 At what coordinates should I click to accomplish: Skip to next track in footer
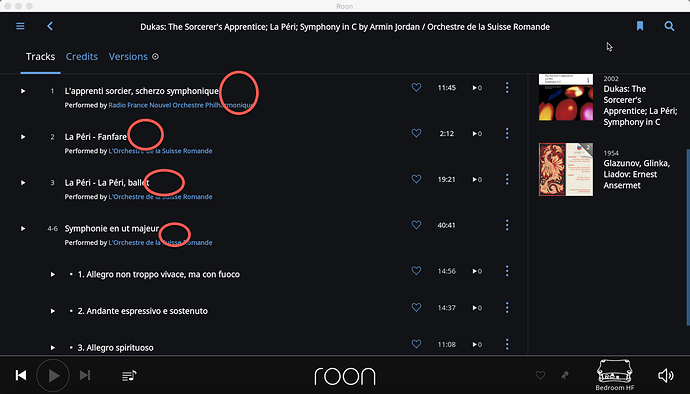(x=85, y=375)
